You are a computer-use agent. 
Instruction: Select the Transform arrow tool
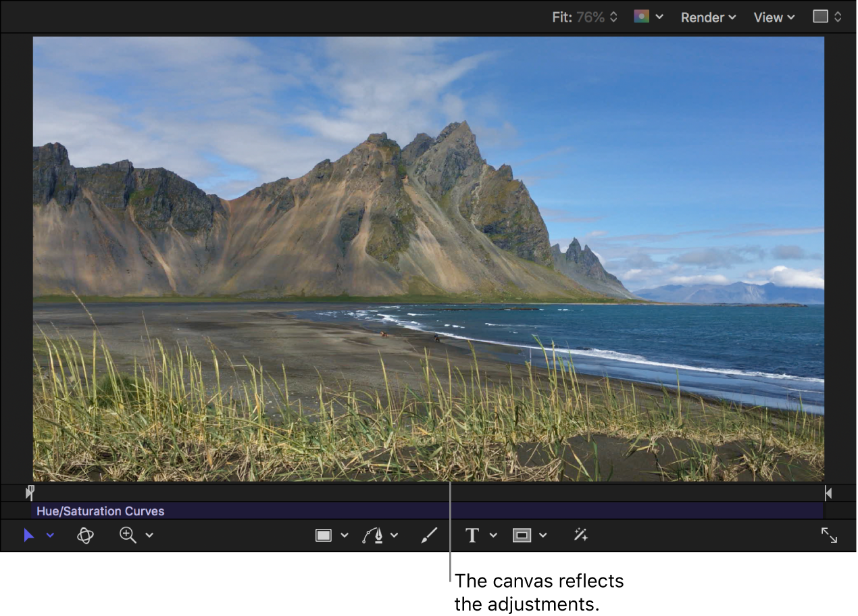[28, 535]
